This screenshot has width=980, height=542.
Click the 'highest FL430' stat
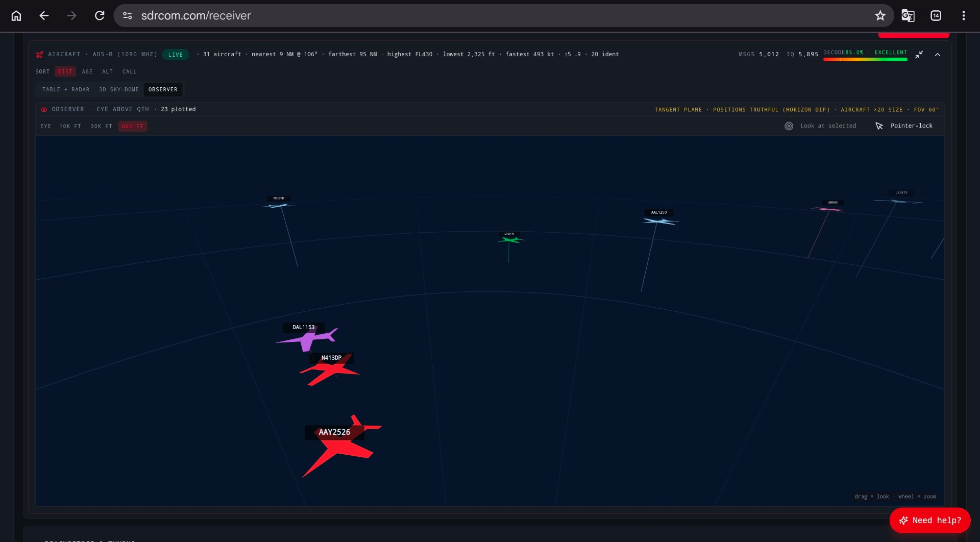click(410, 54)
